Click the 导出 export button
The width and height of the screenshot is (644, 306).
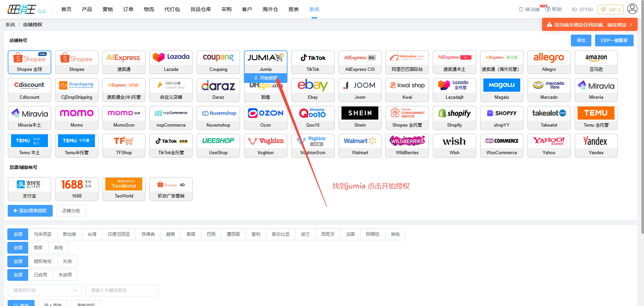[x=581, y=40]
